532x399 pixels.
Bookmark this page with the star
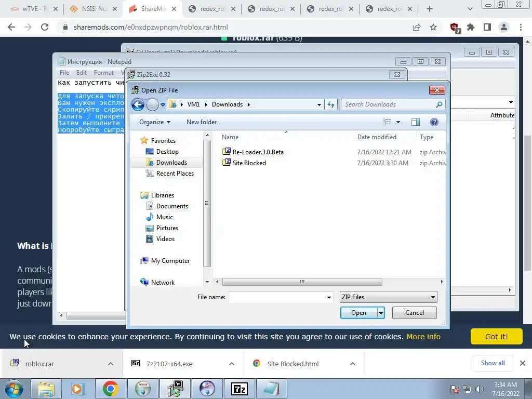pos(433,27)
